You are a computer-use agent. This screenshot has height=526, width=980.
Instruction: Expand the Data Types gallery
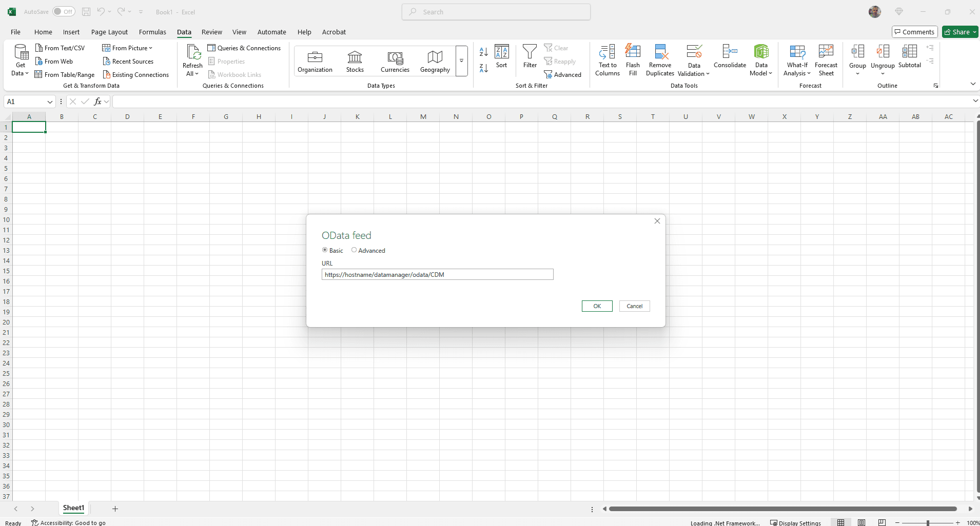[461, 60]
